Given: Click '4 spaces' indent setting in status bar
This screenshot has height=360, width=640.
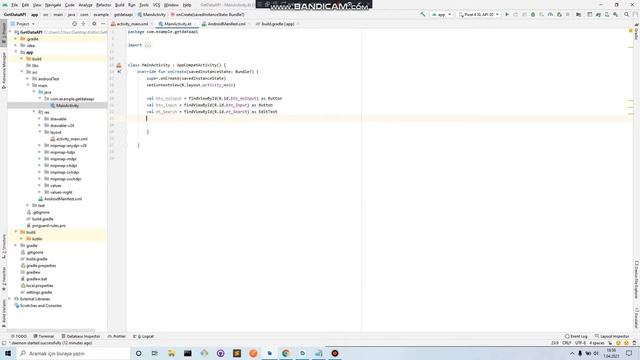Looking at the screenshot, I should pos(597,343).
